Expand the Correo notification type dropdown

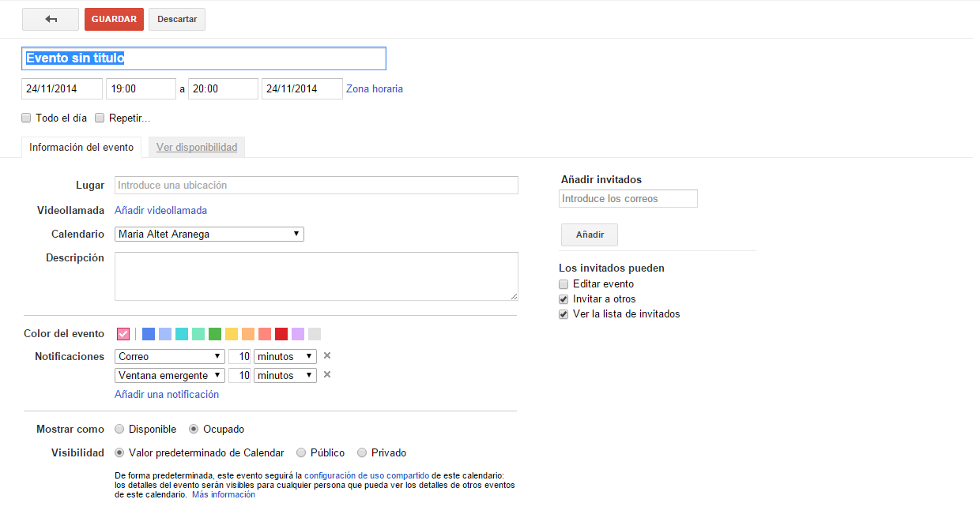click(170, 356)
